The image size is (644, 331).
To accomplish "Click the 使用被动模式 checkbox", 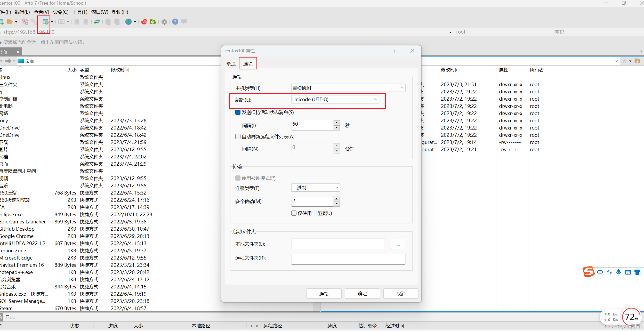I will [238, 178].
